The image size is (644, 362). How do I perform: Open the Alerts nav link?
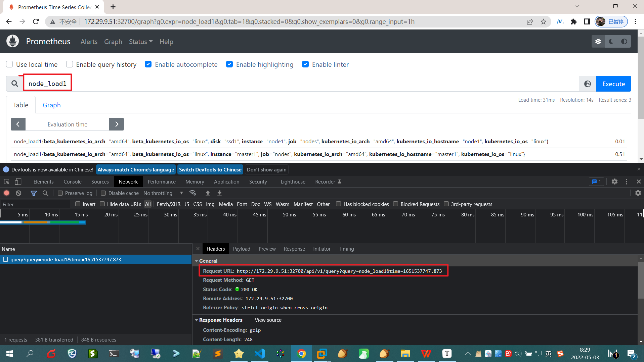point(89,42)
